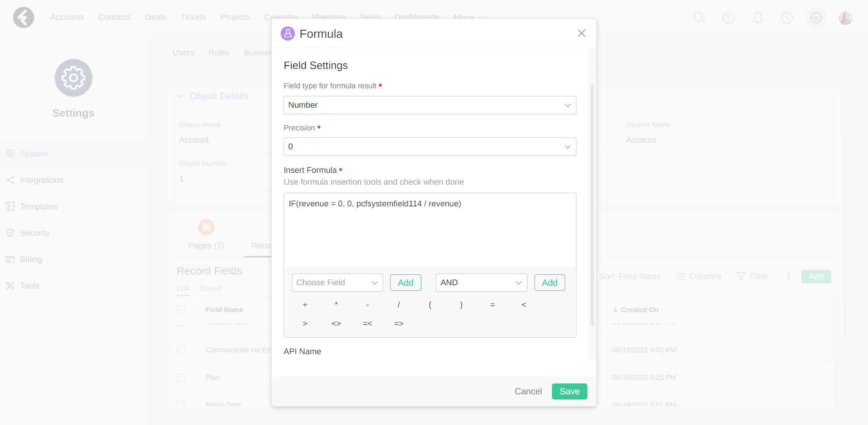Screen dimensions: 868x425
Task: Click the Filter funnel icon
Action: click(741, 276)
